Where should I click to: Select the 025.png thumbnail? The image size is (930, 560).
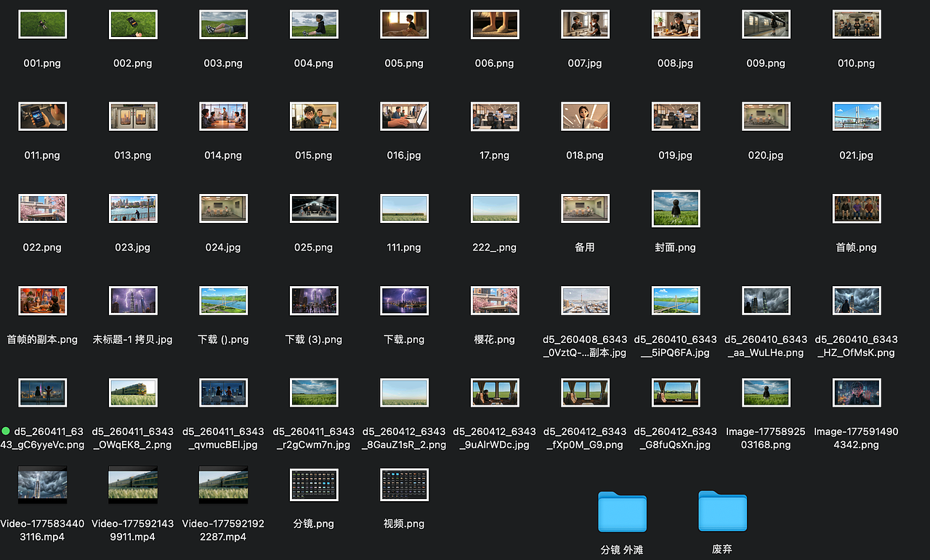pyautogui.click(x=314, y=208)
